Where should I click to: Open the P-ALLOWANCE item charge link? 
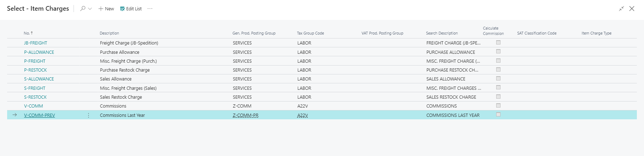coord(39,52)
